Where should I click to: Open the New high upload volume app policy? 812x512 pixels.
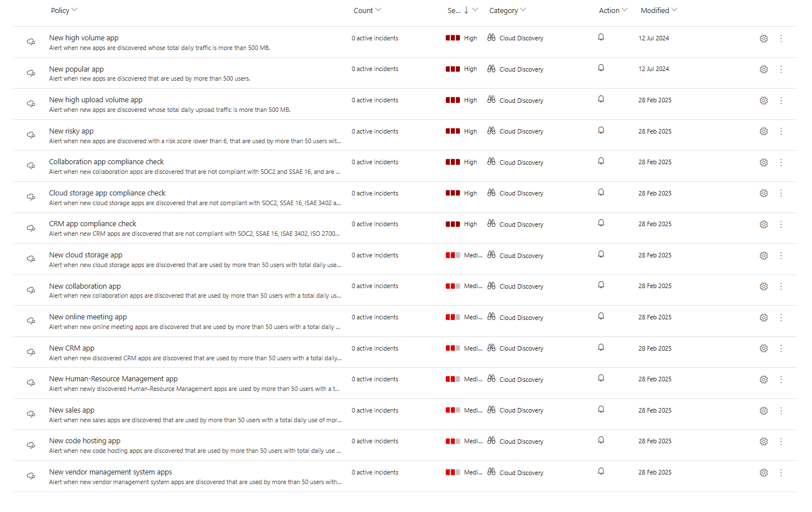tap(95, 100)
